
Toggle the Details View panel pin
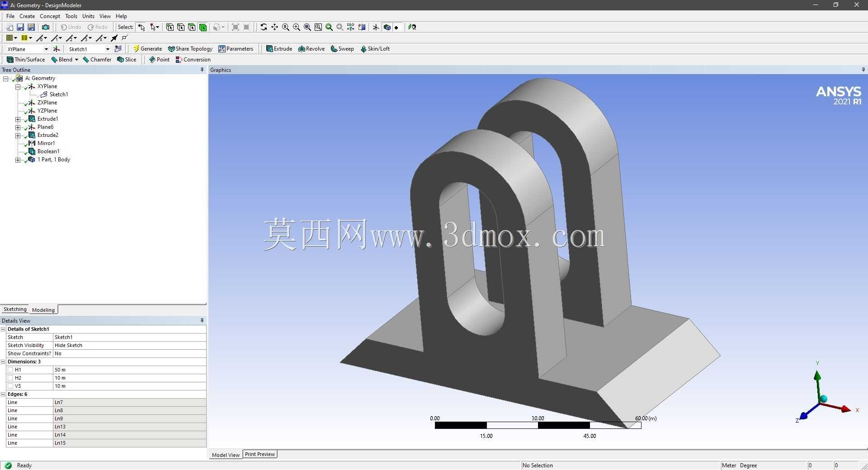[x=202, y=320]
